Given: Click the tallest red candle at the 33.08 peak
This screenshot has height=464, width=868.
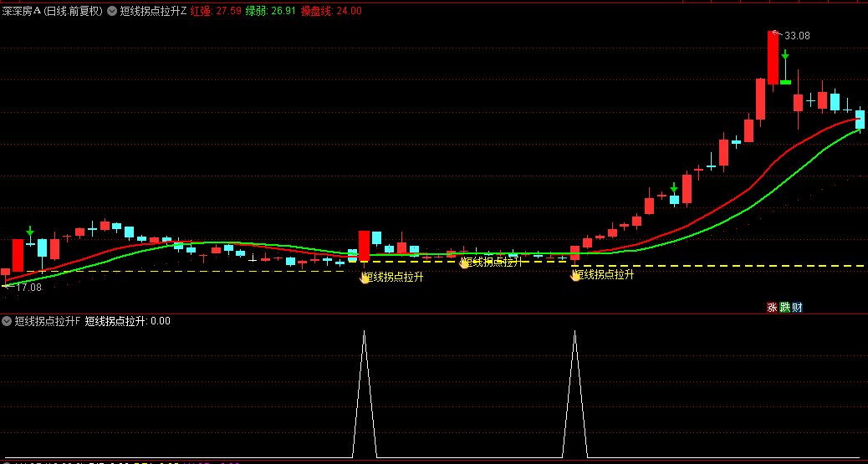Looking at the screenshot, I should (773, 57).
